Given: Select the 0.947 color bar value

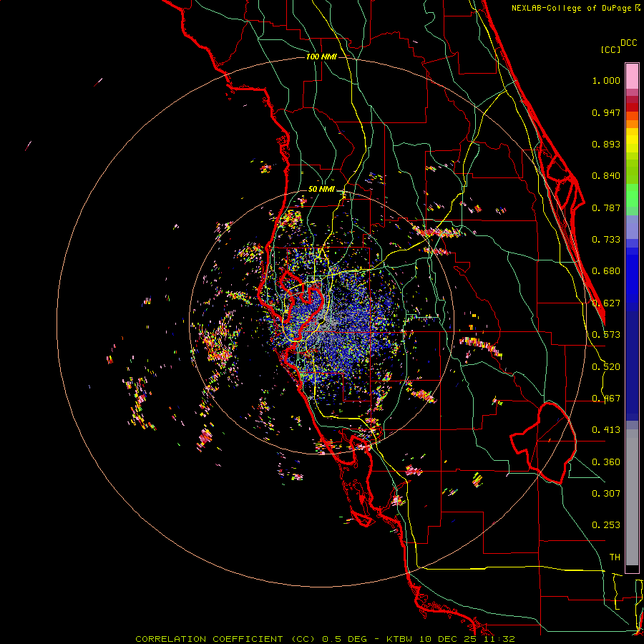Looking at the screenshot, I should click(606, 112).
